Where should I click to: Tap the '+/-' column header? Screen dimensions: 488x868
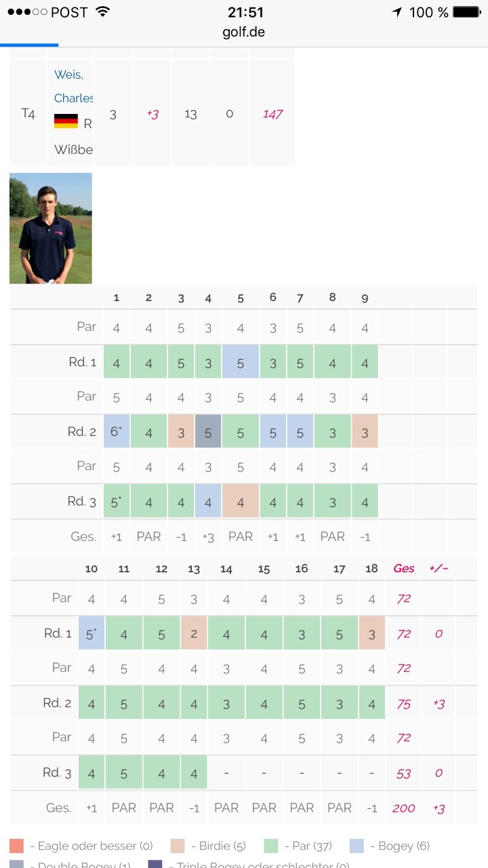[x=439, y=568]
